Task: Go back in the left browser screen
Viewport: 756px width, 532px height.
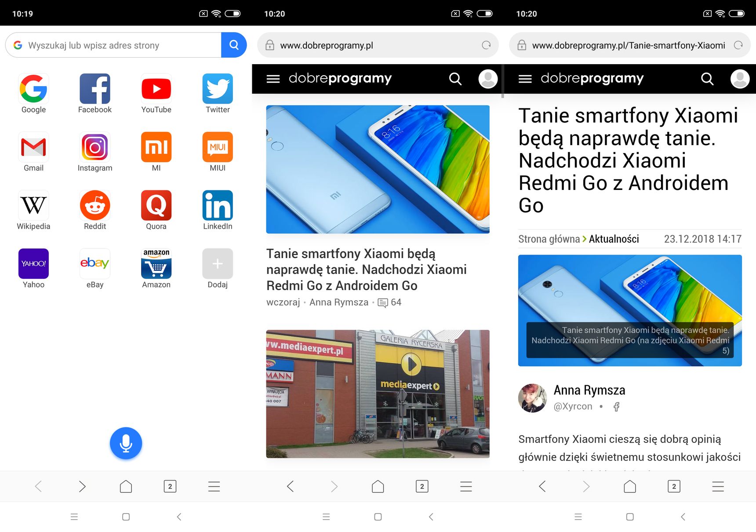Action: click(x=38, y=486)
